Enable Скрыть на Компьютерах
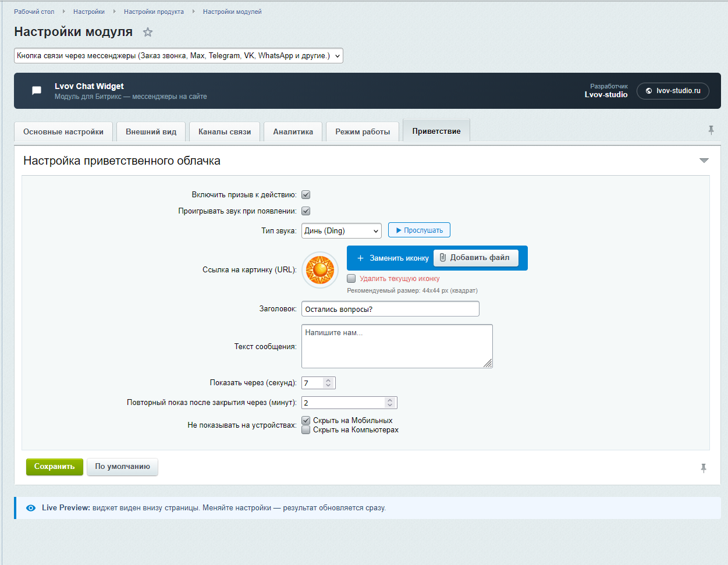728x565 pixels. coord(306,429)
